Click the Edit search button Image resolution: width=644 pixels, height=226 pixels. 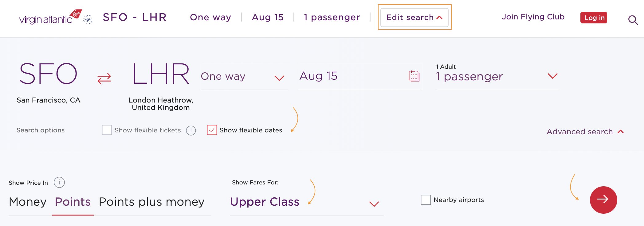[x=414, y=17]
